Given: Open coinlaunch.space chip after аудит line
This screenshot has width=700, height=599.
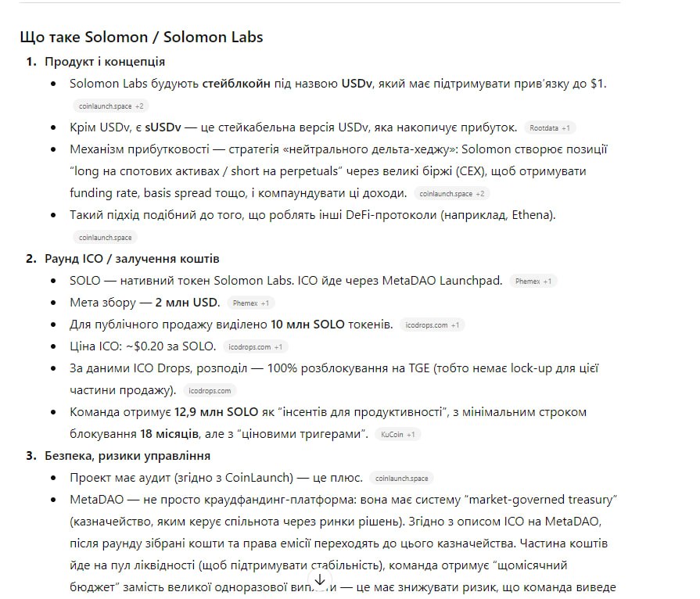Looking at the screenshot, I should [x=401, y=478].
